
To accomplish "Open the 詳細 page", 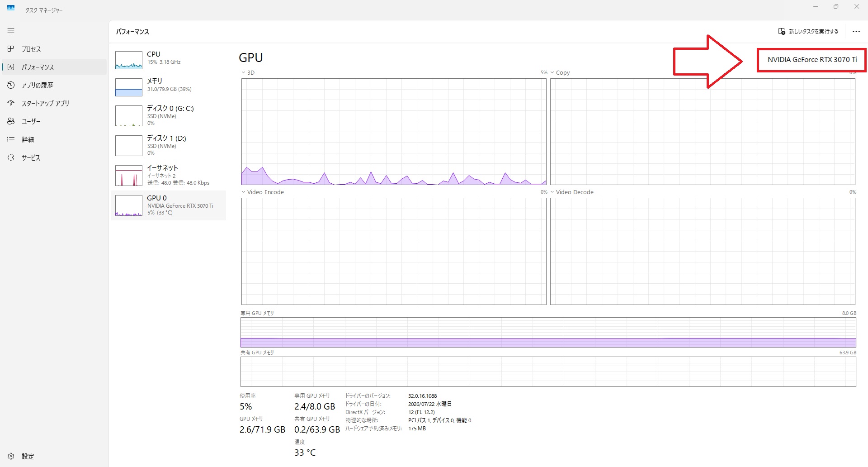I will tap(54, 139).
